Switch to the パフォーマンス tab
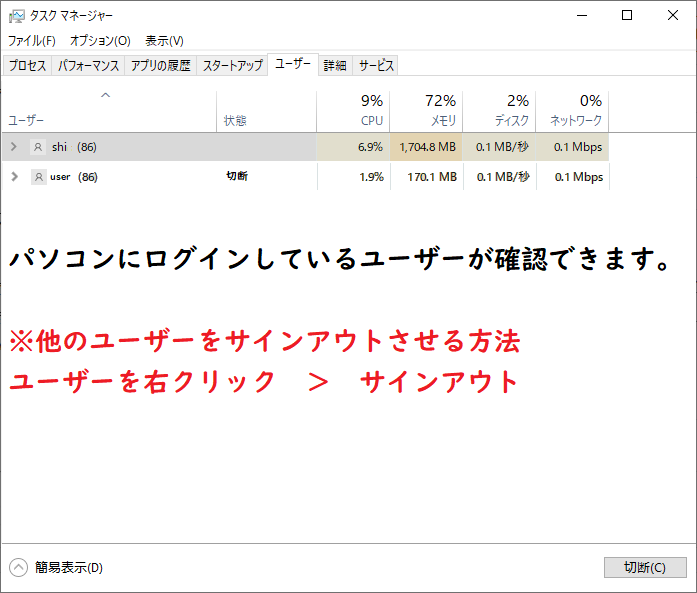This screenshot has height=593, width=697. [88, 66]
